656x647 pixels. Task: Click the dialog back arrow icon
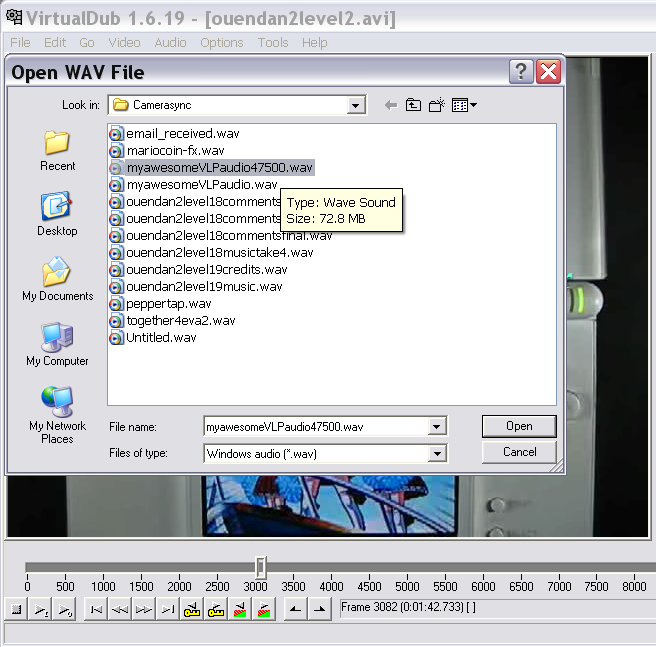tap(391, 105)
